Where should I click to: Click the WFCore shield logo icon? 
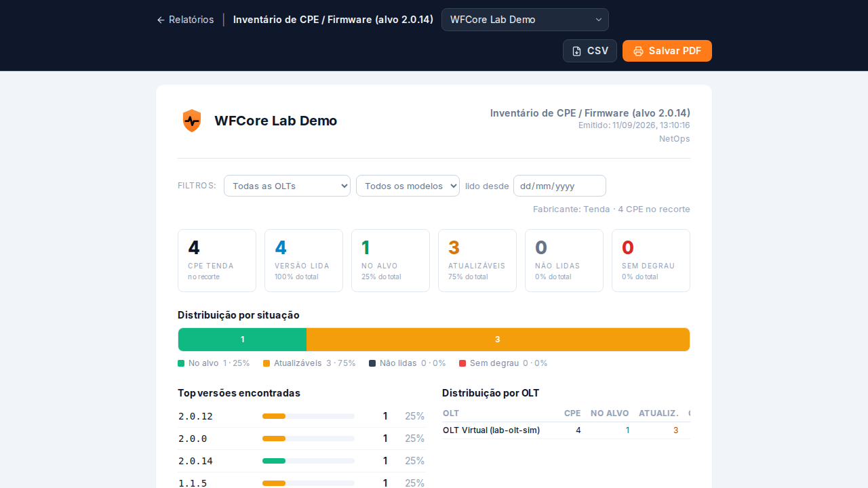[x=192, y=121]
